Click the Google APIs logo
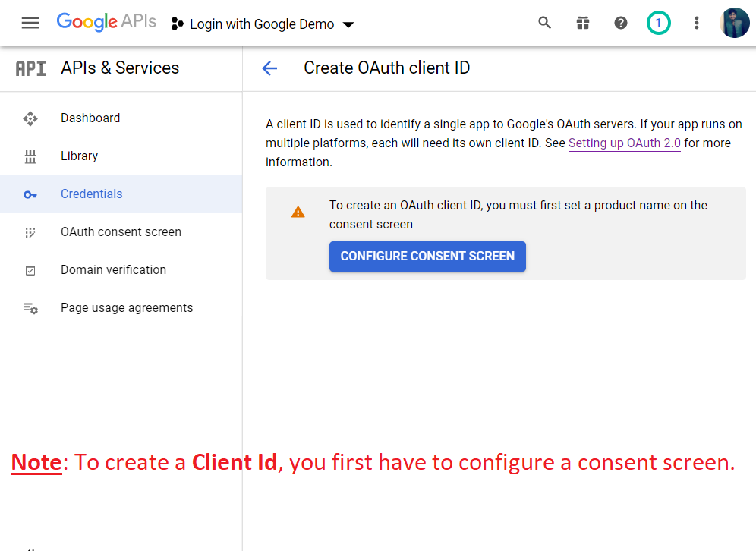Screen dimensions: 756x551 coord(106,22)
